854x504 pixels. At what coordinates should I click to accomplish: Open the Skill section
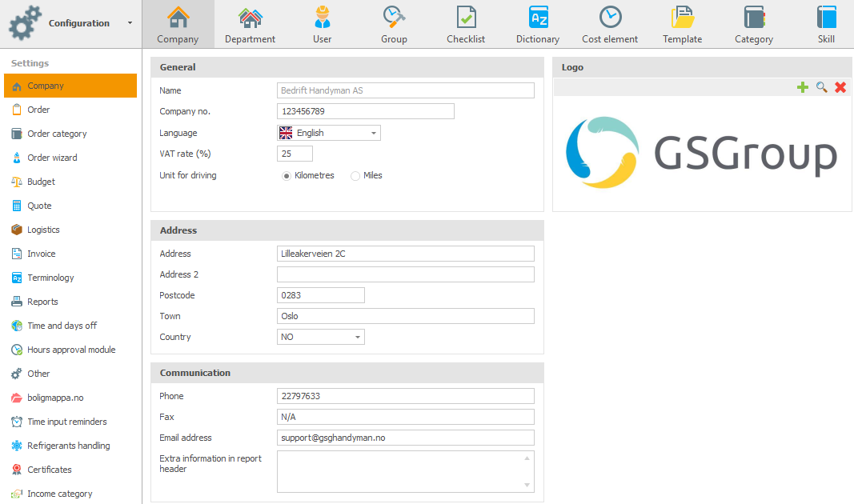(x=826, y=25)
